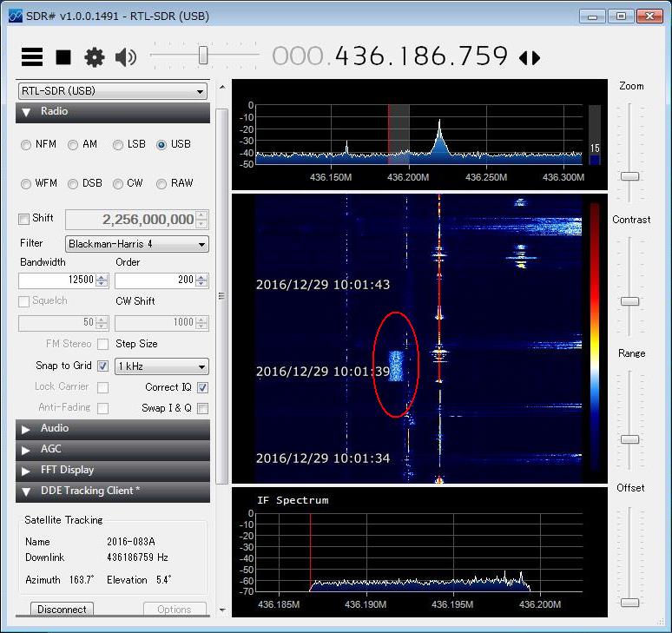The height and width of the screenshot is (633, 672).
Task: Collapse the Radio panel
Action: (x=113, y=112)
